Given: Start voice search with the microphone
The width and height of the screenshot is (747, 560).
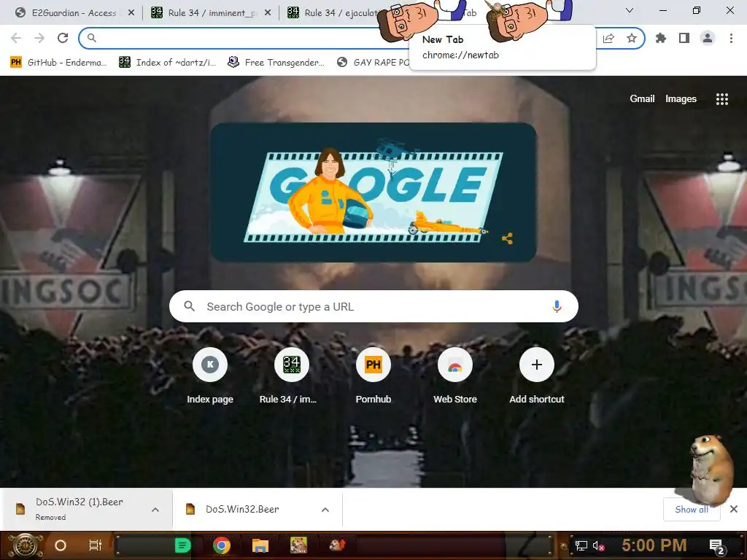Looking at the screenshot, I should [557, 306].
